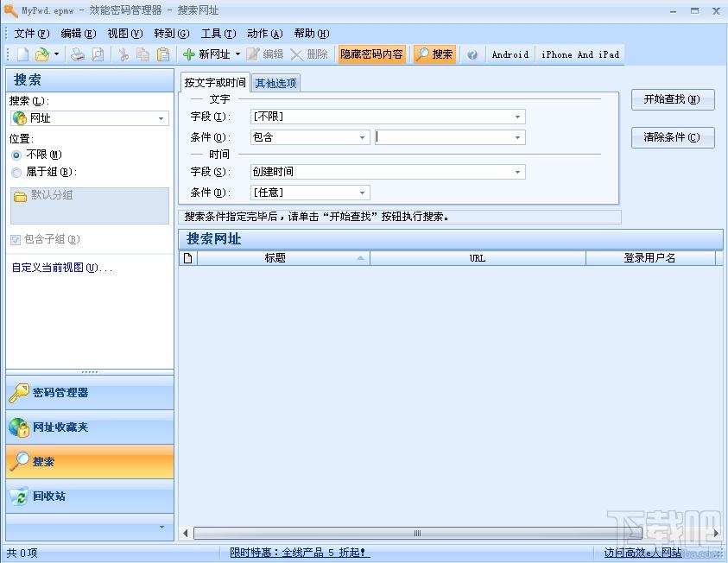Click the 清除条件(C) button
Image resolution: width=728 pixels, height=563 pixels.
[672, 137]
